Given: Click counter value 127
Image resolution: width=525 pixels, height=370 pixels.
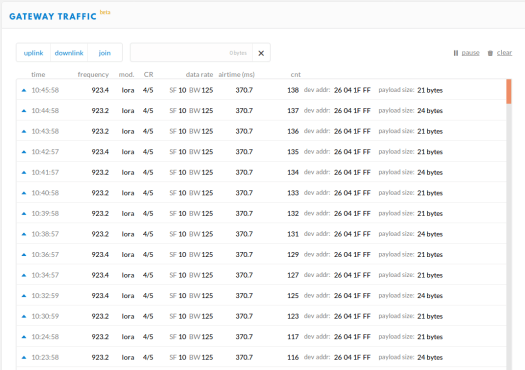Looking at the screenshot, I should click(293, 275).
